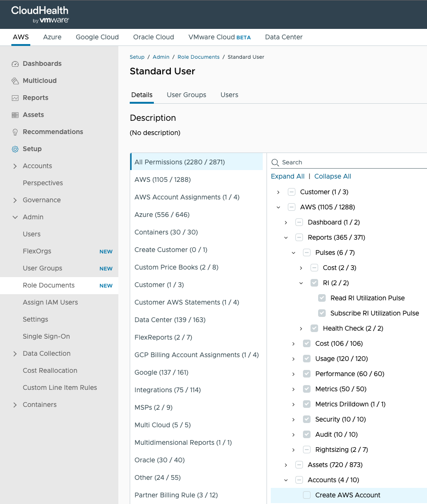Select Containers (30 / 30) permission category
This screenshot has width=427, height=504.
(166, 232)
